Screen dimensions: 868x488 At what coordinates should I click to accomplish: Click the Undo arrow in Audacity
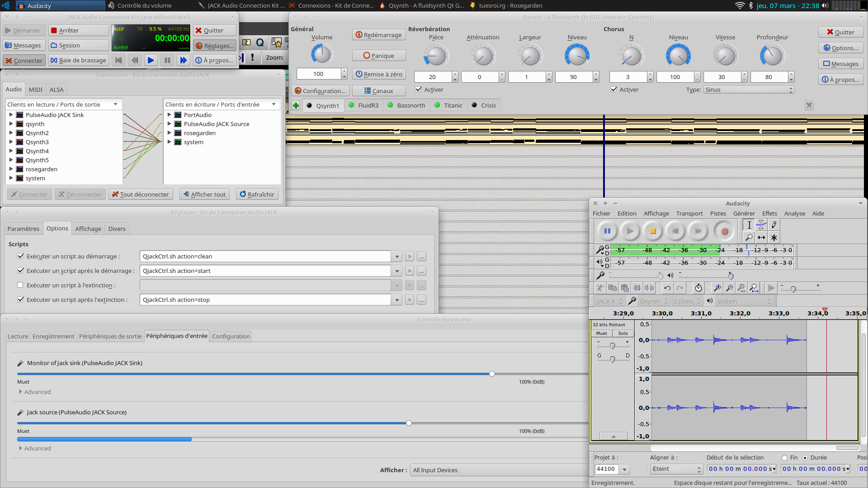pyautogui.click(x=667, y=288)
